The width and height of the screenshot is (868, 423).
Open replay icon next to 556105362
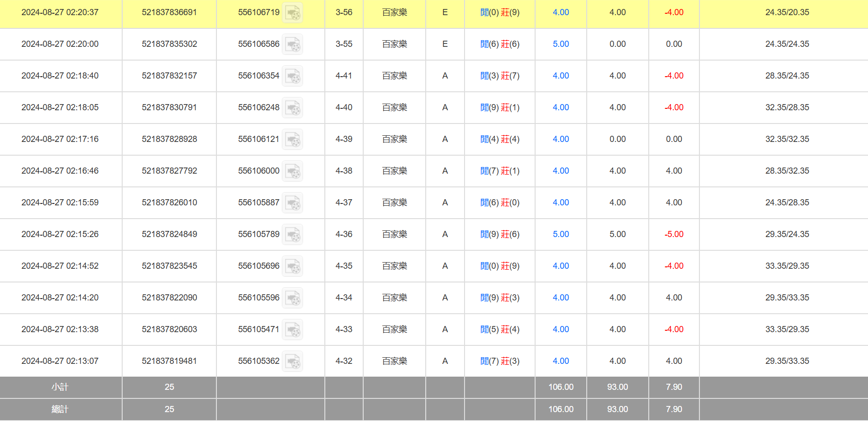292,361
